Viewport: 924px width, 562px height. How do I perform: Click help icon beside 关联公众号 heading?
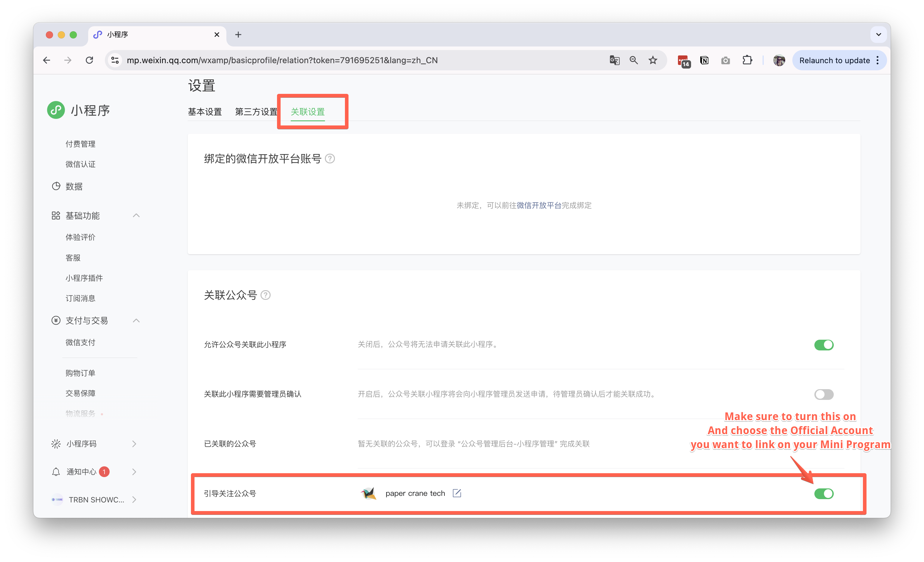(x=265, y=295)
